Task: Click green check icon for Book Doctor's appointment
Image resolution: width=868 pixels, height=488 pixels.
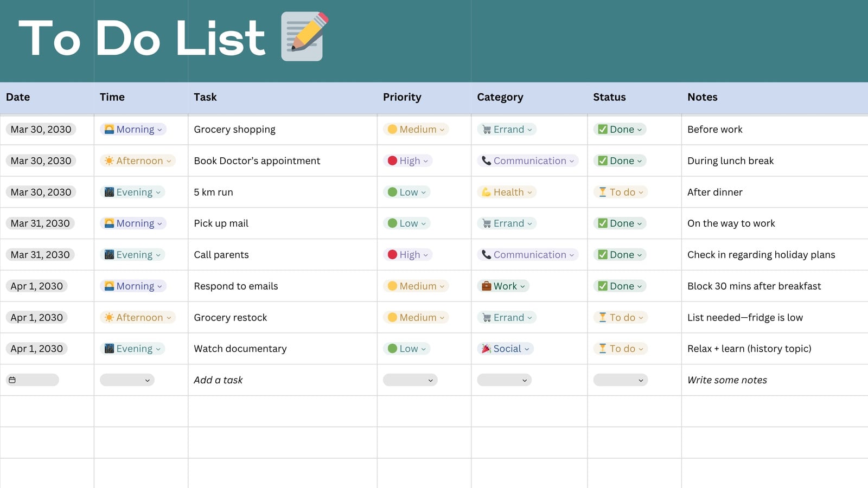Action: point(603,160)
